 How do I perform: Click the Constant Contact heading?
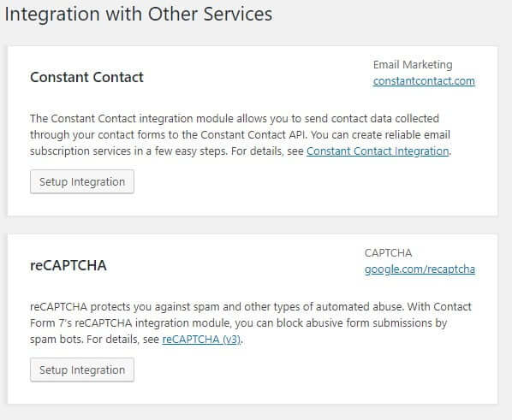(86, 77)
